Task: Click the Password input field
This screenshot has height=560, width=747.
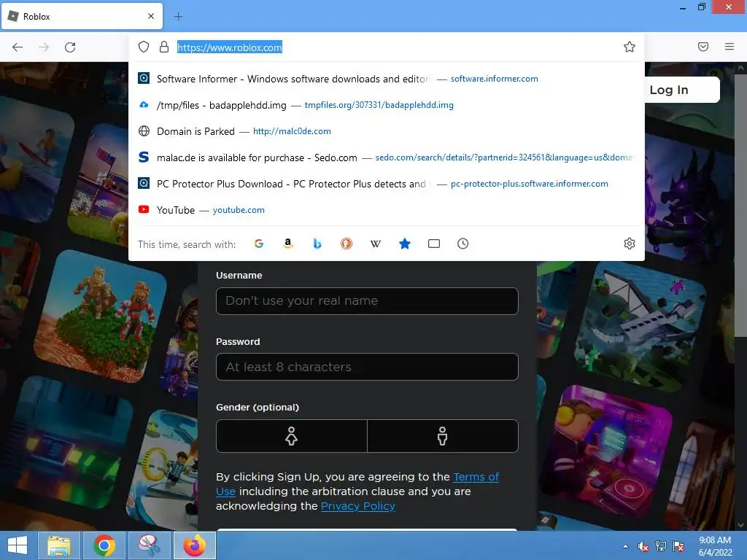Action: point(367,367)
